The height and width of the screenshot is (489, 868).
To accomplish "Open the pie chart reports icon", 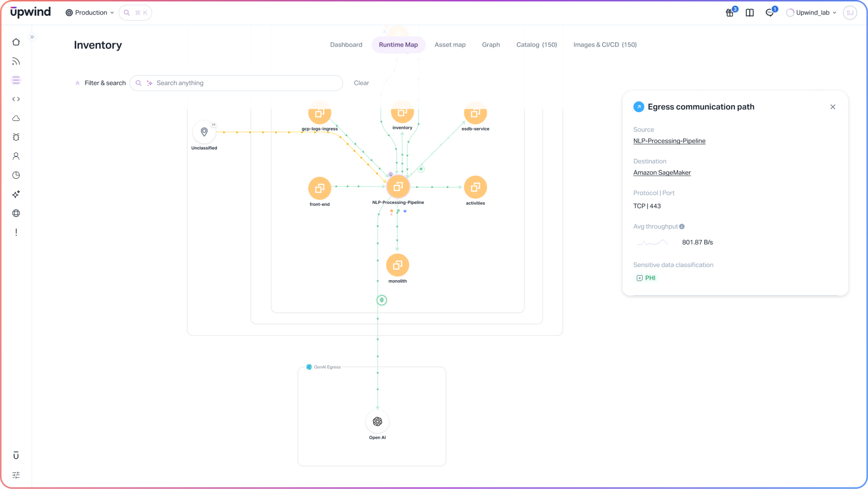I will [x=16, y=175].
